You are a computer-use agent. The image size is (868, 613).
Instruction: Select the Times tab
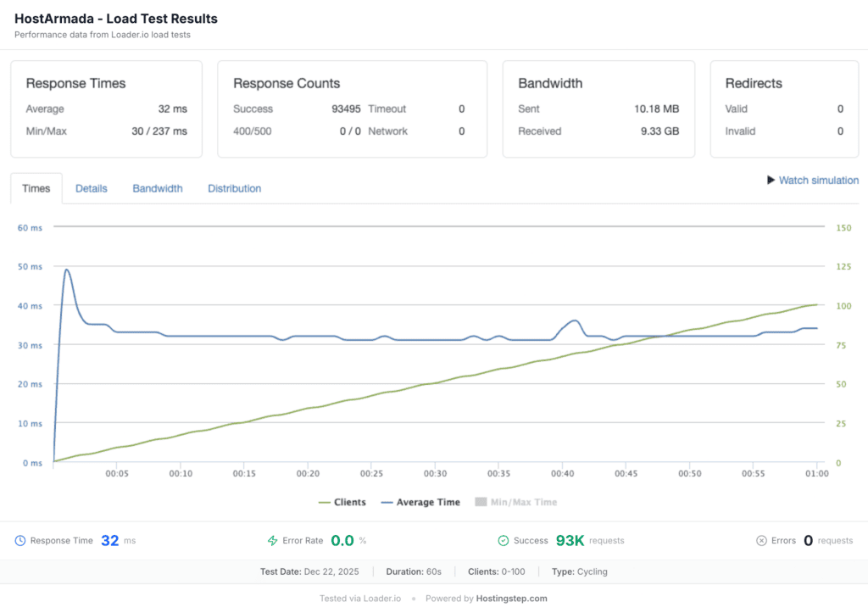36,189
